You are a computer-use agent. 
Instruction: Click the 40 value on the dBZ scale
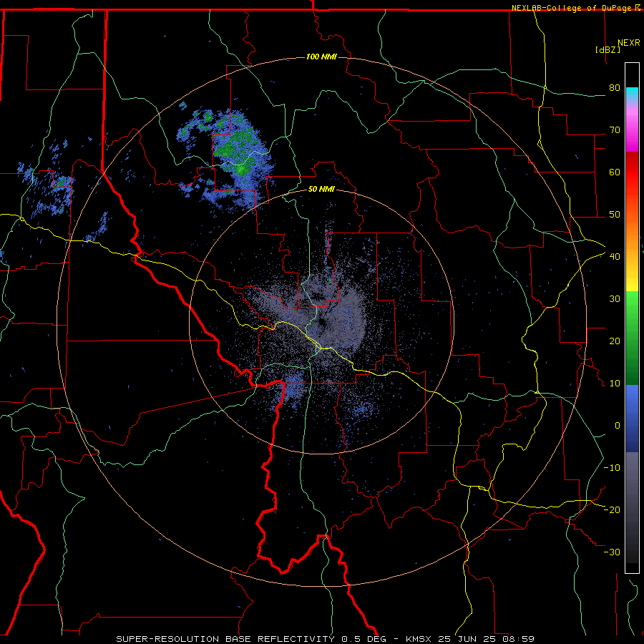pyautogui.click(x=615, y=257)
